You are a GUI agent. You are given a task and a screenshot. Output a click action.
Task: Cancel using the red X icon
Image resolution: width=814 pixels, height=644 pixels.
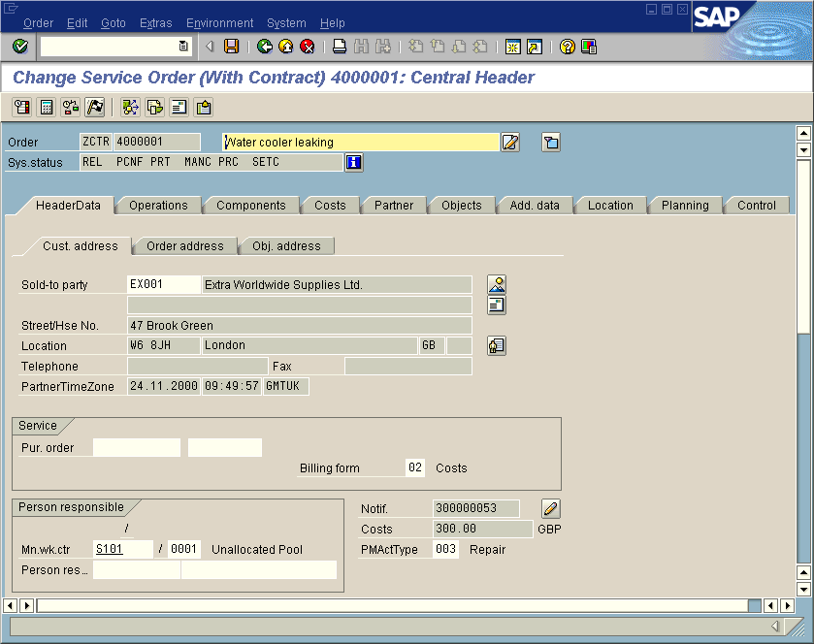click(x=308, y=47)
